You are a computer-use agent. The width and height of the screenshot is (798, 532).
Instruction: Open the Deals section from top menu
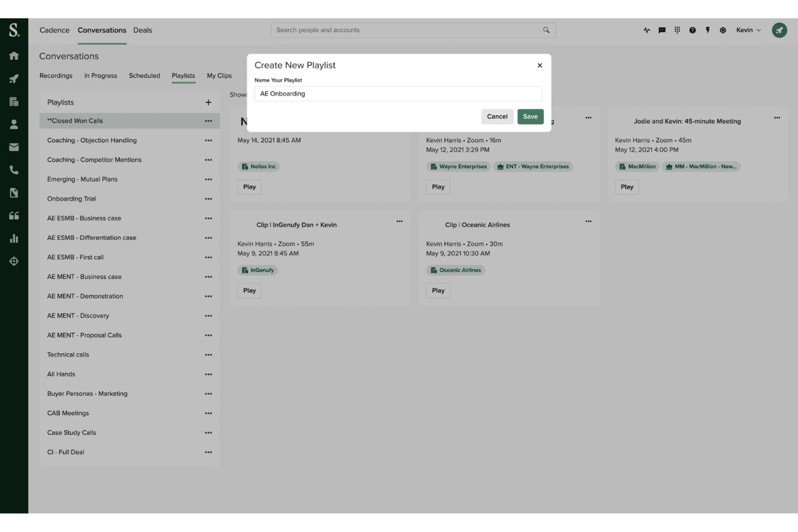tap(142, 30)
